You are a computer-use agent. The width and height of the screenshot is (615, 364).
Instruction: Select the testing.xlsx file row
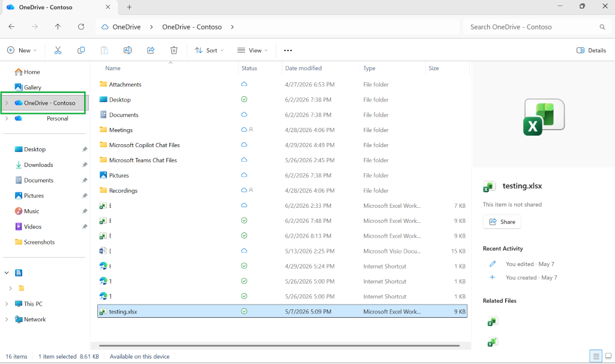282,311
